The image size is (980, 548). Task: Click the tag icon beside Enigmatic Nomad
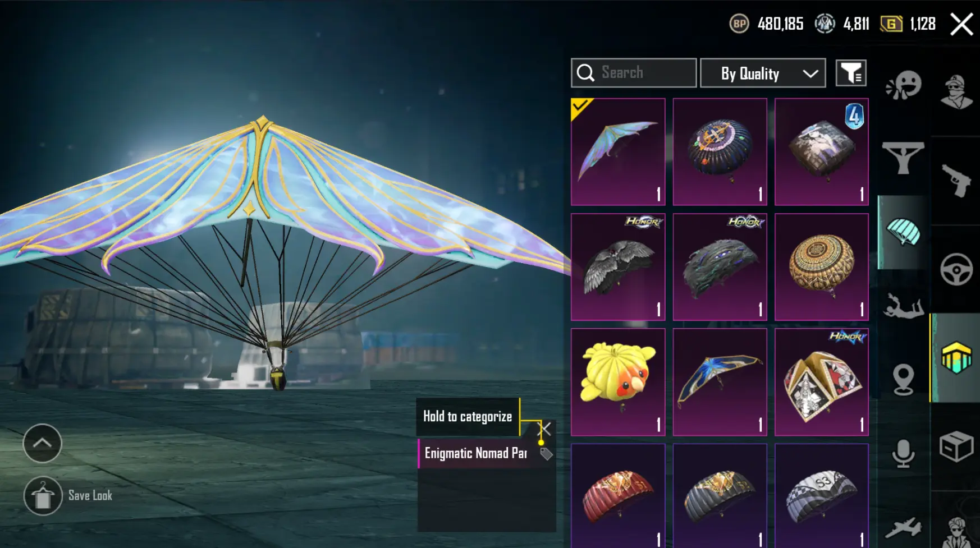tap(546, 454)
